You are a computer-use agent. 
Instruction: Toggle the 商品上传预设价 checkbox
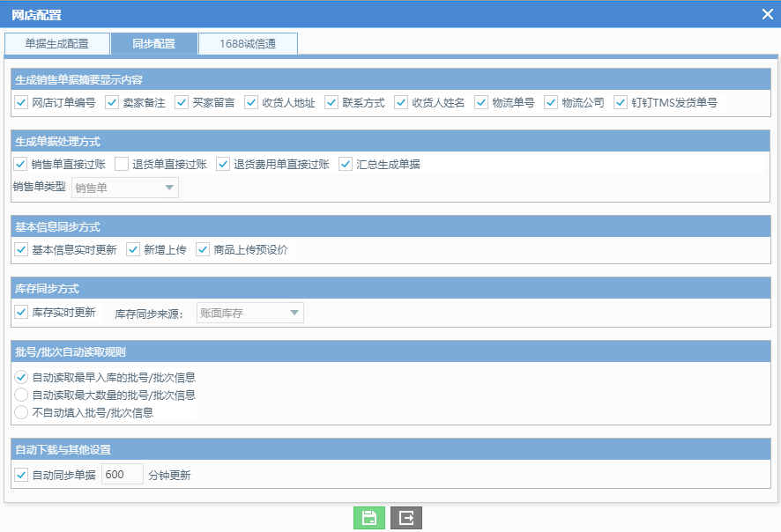coord(203,249)
